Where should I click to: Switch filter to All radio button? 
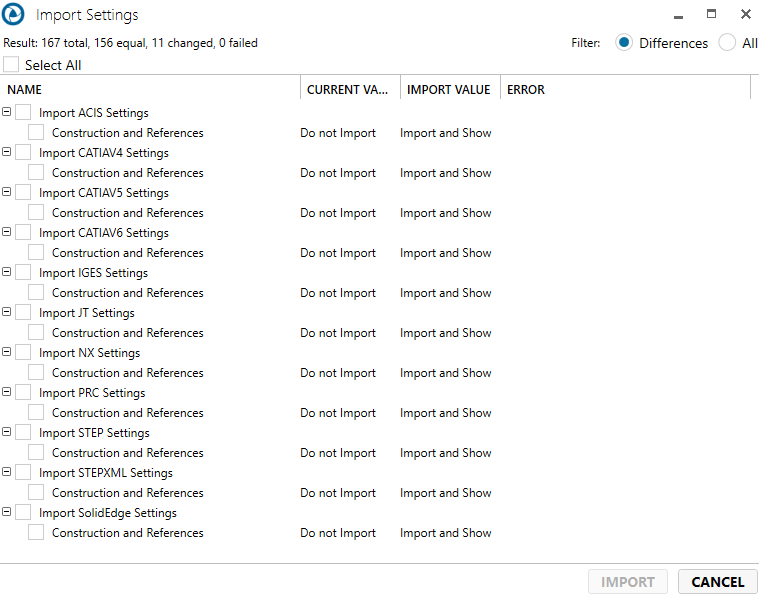click(x=727, y=43)
